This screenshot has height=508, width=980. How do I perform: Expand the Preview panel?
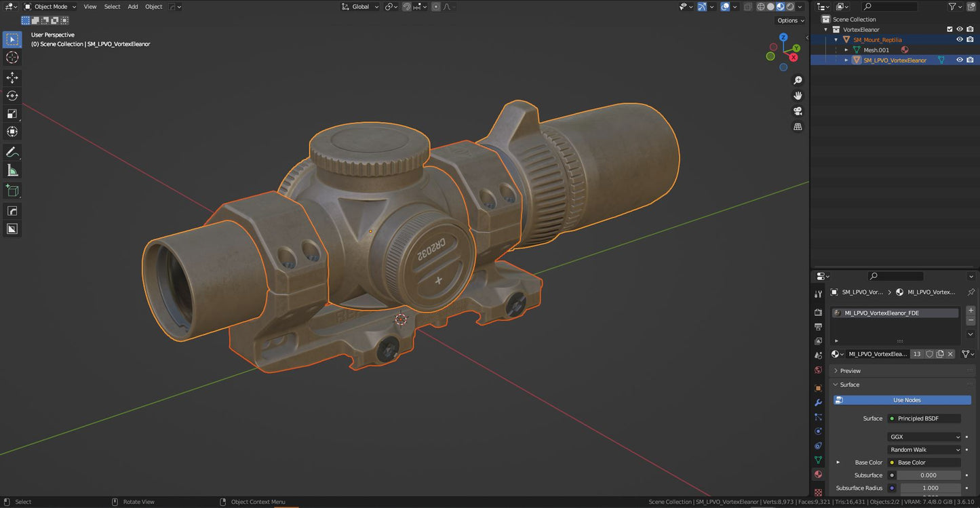(x=850, y=371)
